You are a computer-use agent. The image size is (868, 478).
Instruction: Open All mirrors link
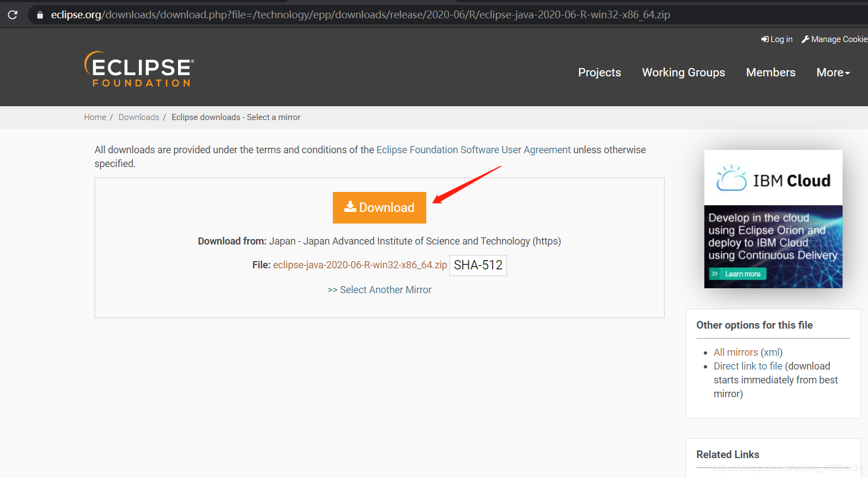(736, 352)
